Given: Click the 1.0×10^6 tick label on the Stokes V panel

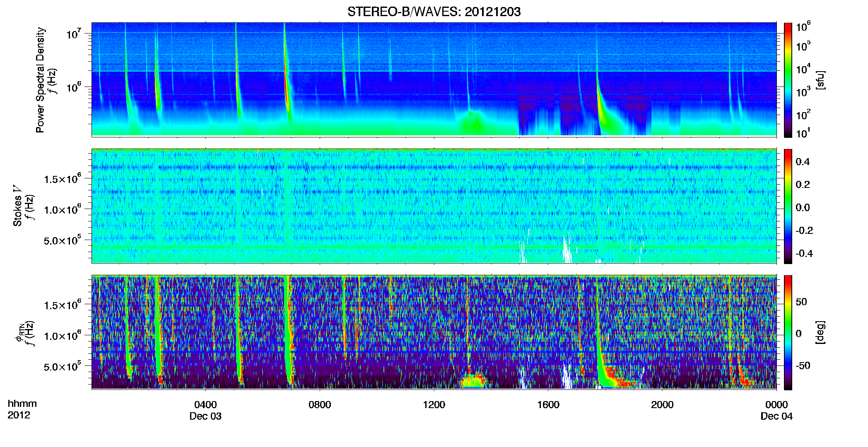Looking at the screenshot, I should [62, 209].
